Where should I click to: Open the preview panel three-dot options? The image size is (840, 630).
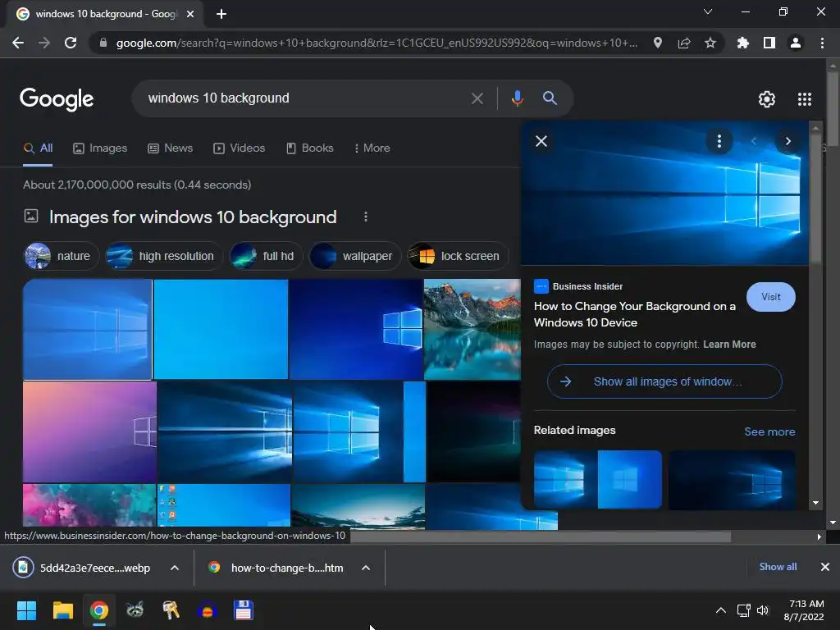719,141
